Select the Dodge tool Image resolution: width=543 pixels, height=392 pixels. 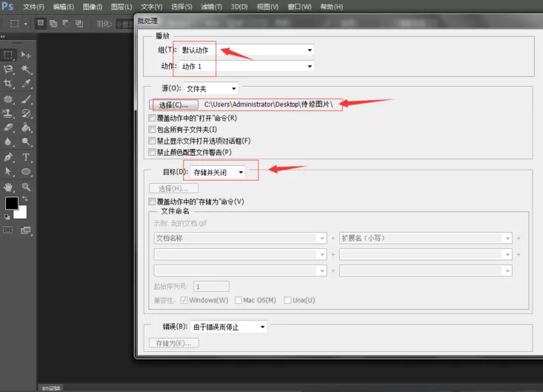click(x=26, y=142)
